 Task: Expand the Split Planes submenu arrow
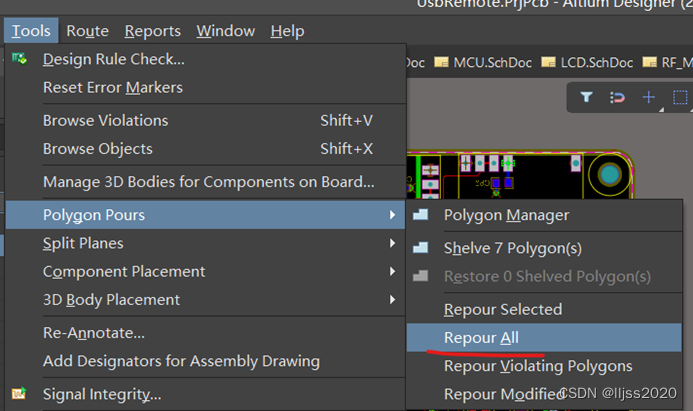392,243
